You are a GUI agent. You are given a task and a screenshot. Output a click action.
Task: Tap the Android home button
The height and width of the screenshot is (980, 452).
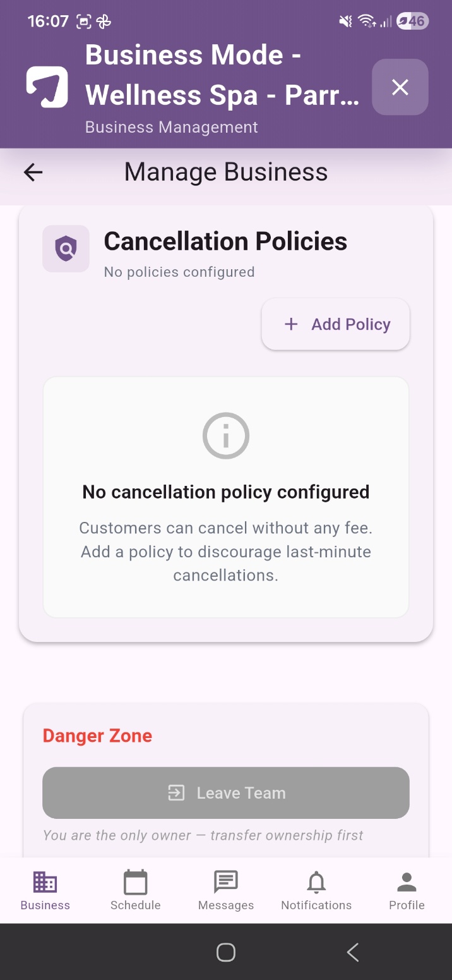[x=226, y=952]
